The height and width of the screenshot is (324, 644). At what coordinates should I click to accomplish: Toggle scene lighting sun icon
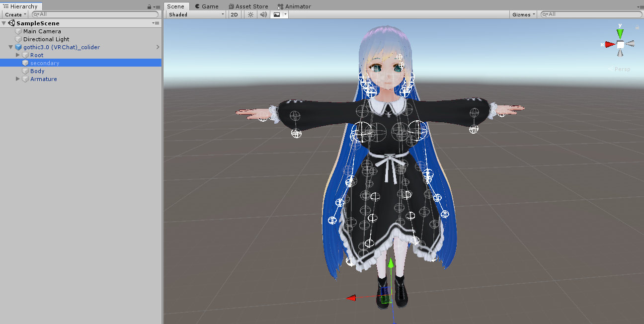[x=250, y=14]
